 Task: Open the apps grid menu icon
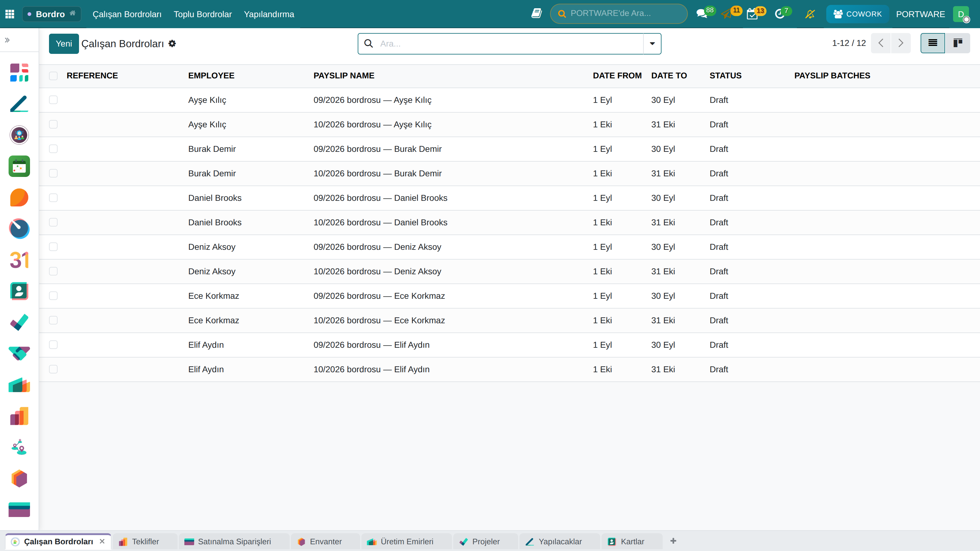point(10,14)
